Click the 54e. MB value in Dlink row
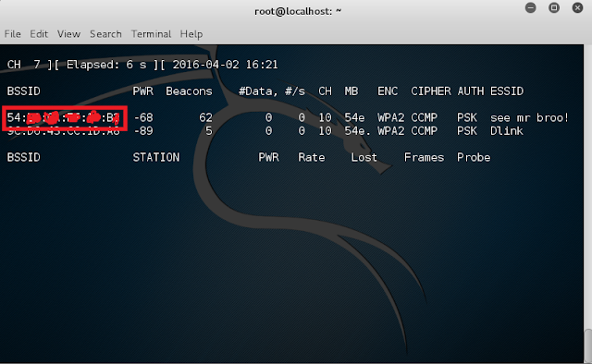Screen dimensions: 592x364 click(358, 131)
